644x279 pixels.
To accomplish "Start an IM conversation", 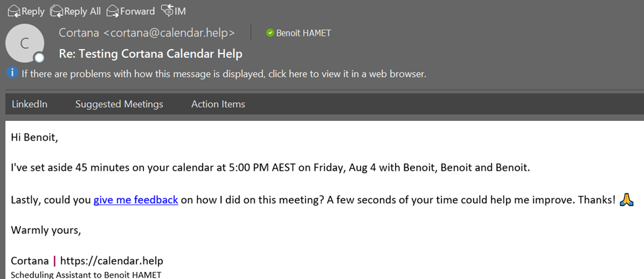I will click(173, 11).
